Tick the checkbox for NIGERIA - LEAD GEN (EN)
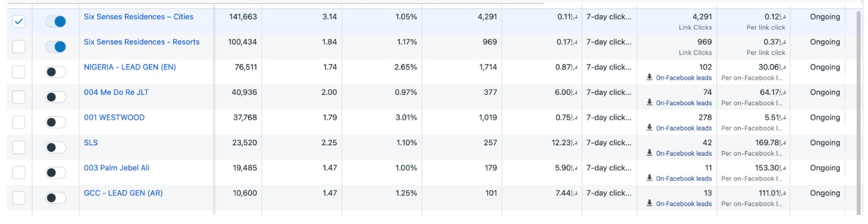The height and width of the screenshot is (224, 868). (18, 72)
